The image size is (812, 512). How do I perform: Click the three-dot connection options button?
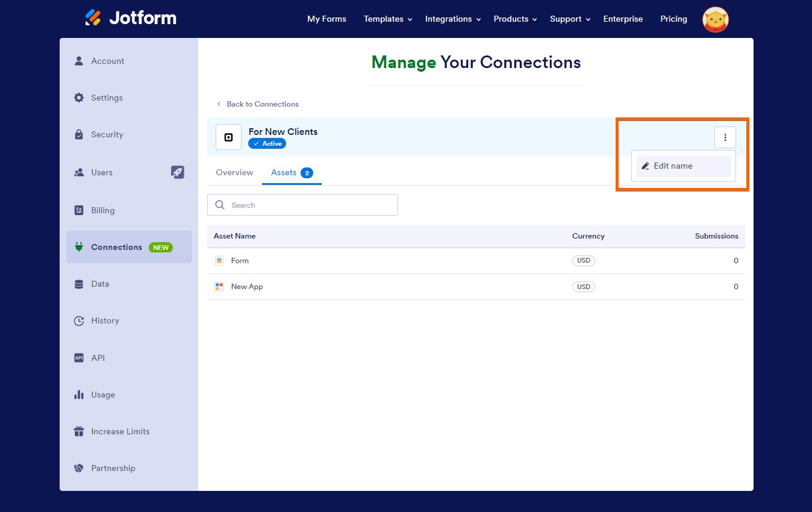pyautogui.click(x=725, y=138)
